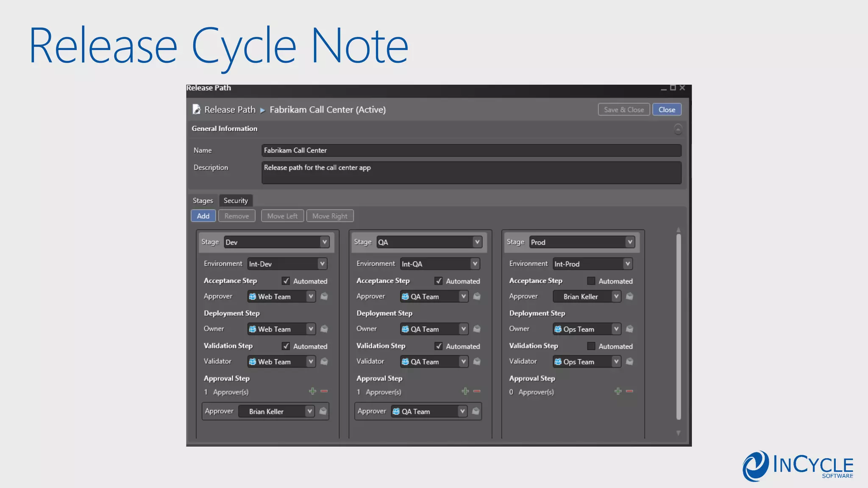868x488 pixels.
Task: Click the Description text field
Action: pos(471,172)
